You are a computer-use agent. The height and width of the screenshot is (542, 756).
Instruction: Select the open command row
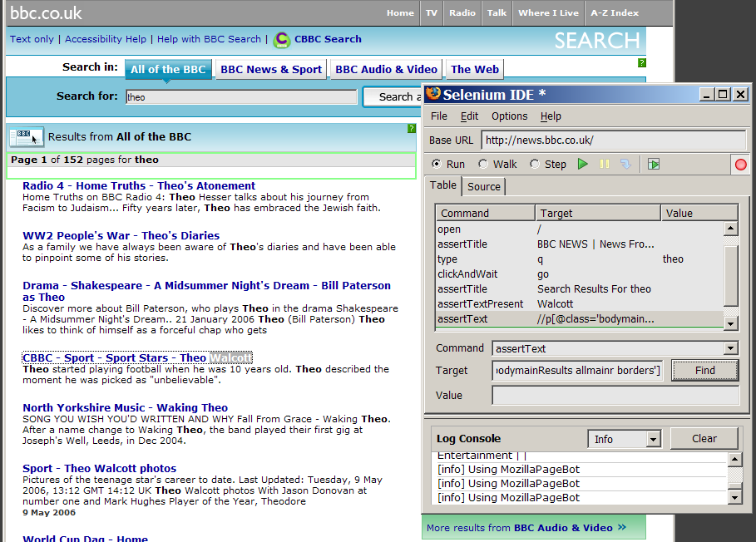[x=579, y=229]
